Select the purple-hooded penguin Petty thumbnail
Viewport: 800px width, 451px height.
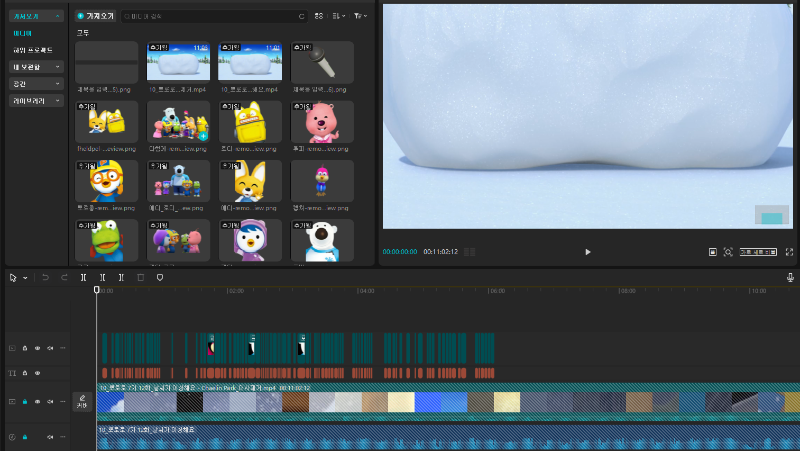pyautogui.click(x=250, y=240)
